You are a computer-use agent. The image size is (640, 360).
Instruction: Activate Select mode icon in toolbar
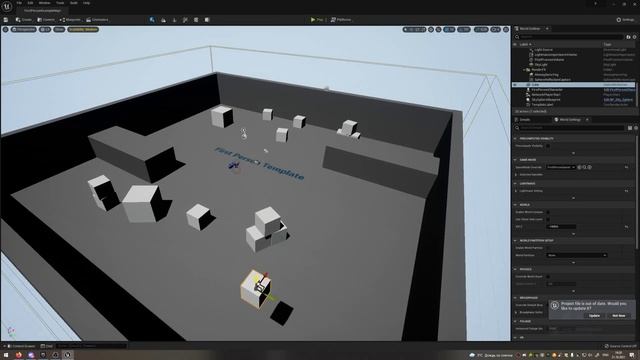152,20
